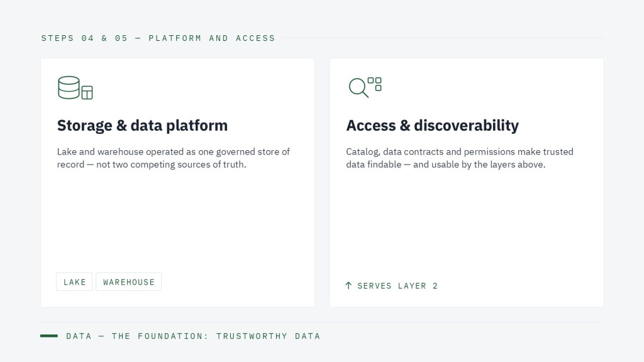Click the magnifying glass search icon
Image resolution: width=644 pixels, height=362 pixels.
[x=358, y=88]
